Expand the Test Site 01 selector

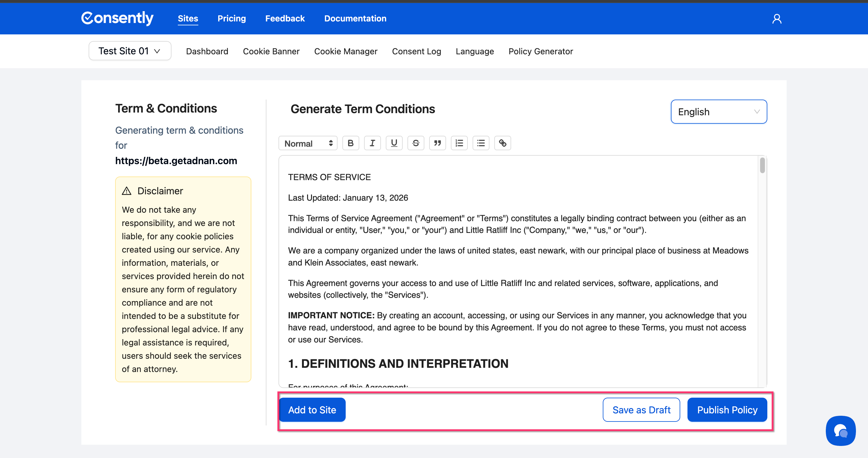pyautogui.click(x=130, y=51)
